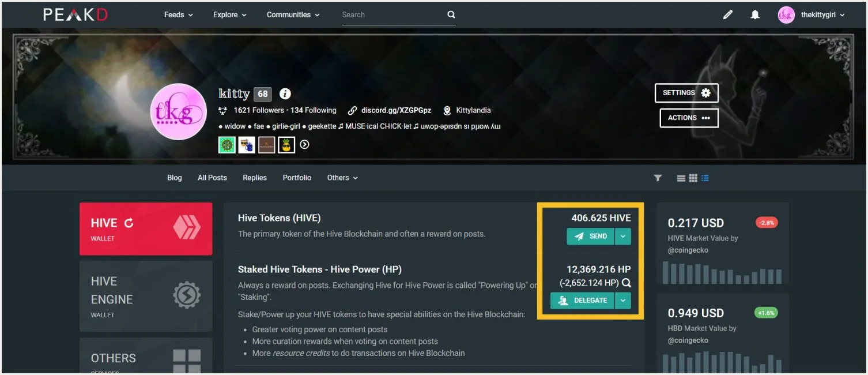
Task: View the 134 Following list
Action: pyautogui.click(x=313, y=111)
